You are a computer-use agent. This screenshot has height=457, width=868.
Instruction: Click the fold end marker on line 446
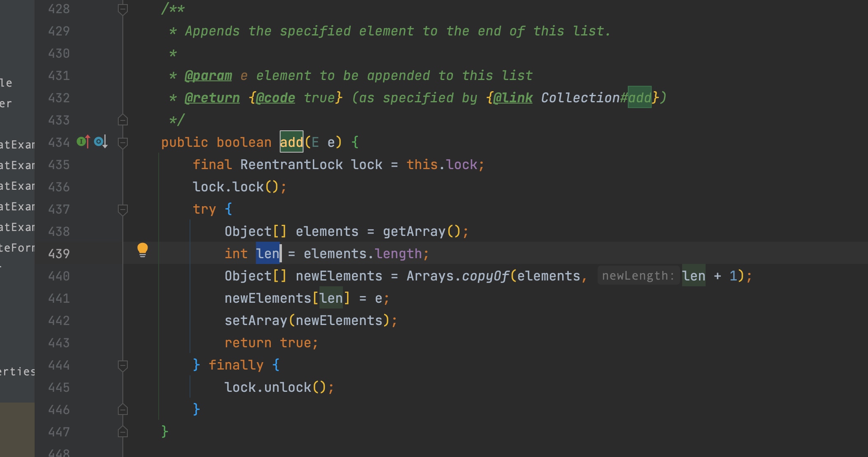point(123,410)
